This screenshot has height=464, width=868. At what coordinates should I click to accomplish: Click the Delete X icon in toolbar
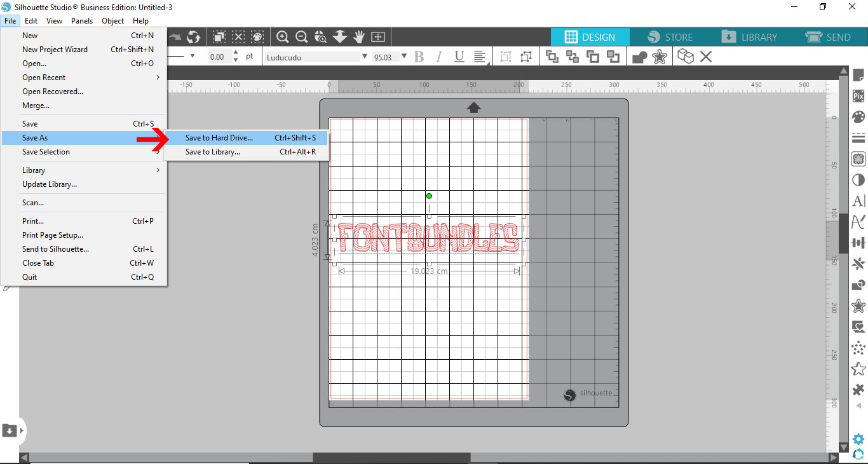[706, 57]
